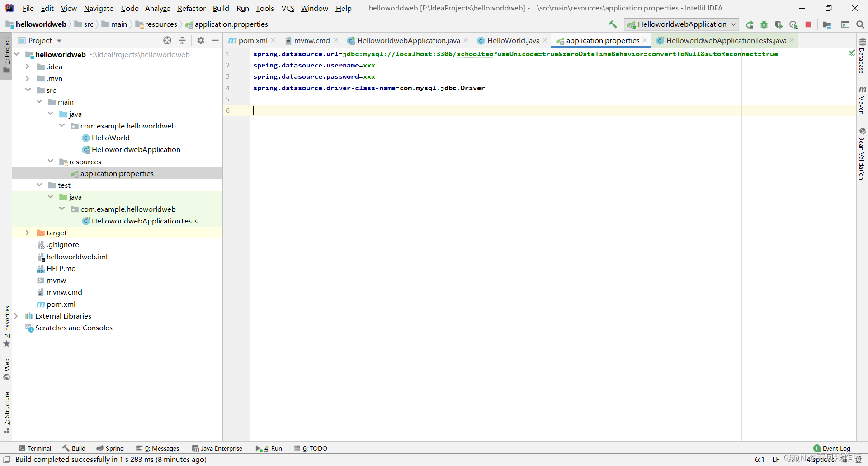Image resolution: width=868 pixels, height=466 pixels.
Task: Toggle the 1: Project side tab
Action: [x=6, y=55]
